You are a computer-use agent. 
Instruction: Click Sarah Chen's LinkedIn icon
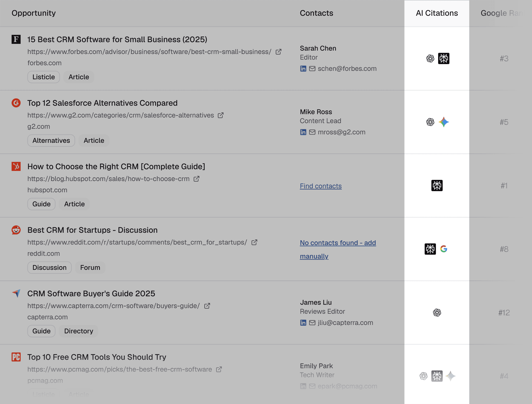[303, 69]
